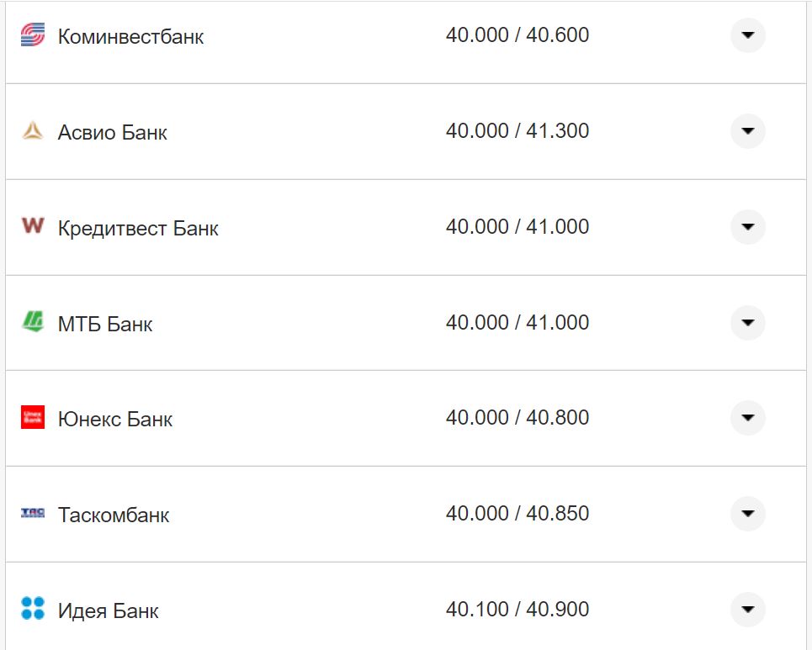Expand the Юнекс Банк row
812x650 pixels.
(747, 418)
